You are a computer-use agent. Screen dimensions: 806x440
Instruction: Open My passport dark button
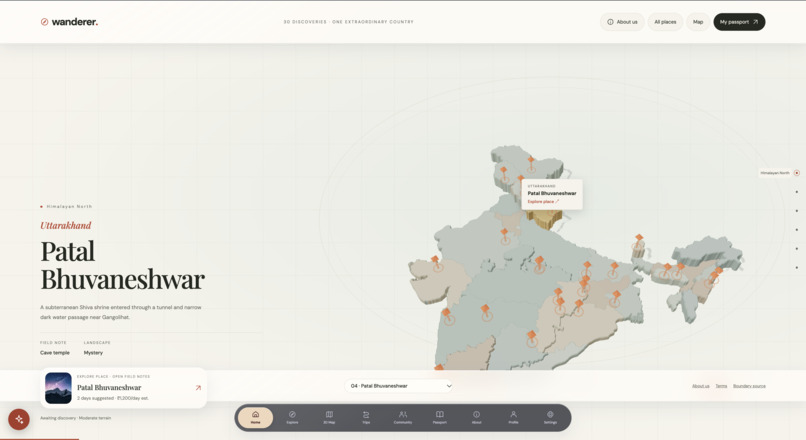coord(739,22)
